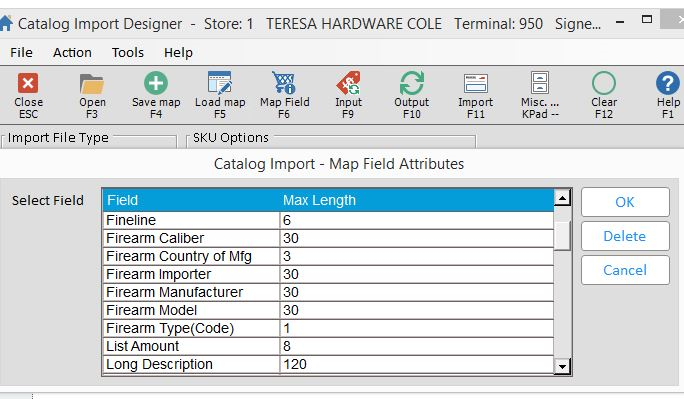Open Map Field with the F6 cart icon
This screenshot has width=684, height=399.
tap(284, 83)
